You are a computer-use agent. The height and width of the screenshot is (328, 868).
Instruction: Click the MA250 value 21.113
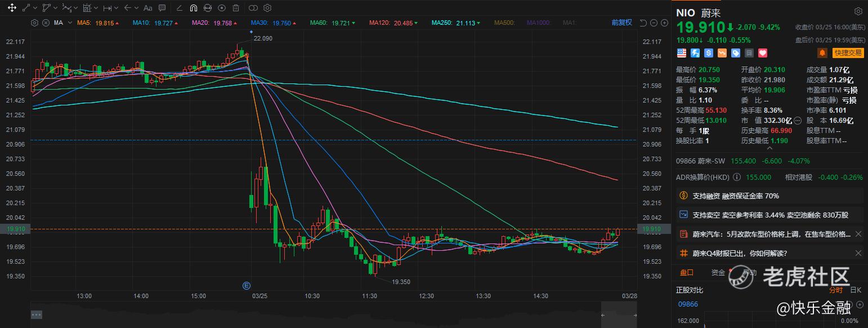coord(467,23)
